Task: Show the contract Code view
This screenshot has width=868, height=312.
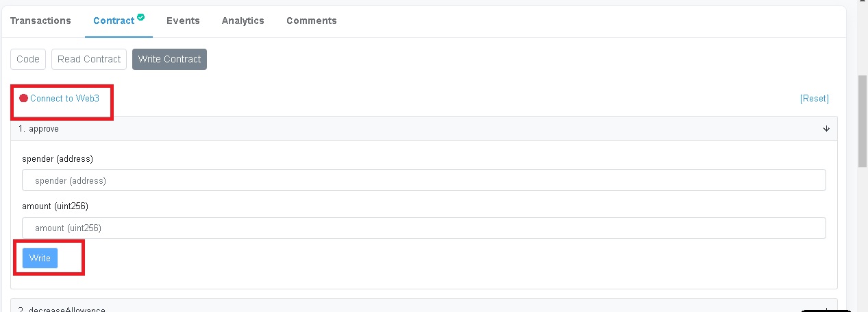Action: click(28, 59)
